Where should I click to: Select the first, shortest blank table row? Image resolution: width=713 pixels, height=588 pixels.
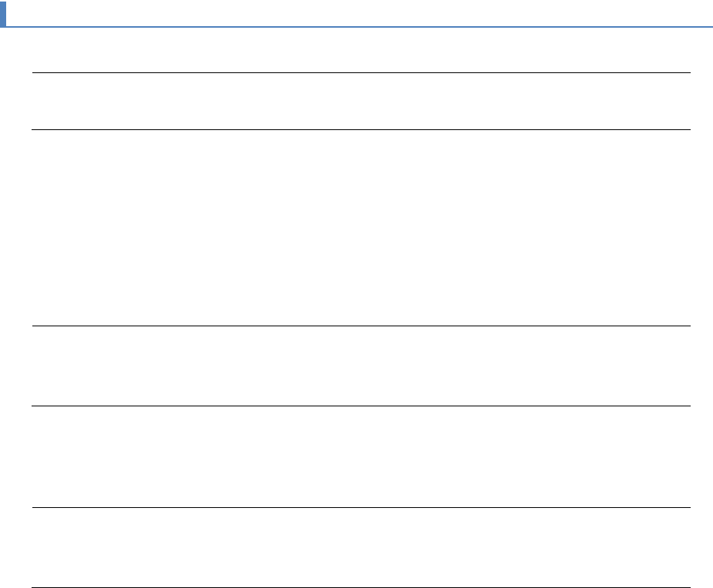click(x=360, y=101)
